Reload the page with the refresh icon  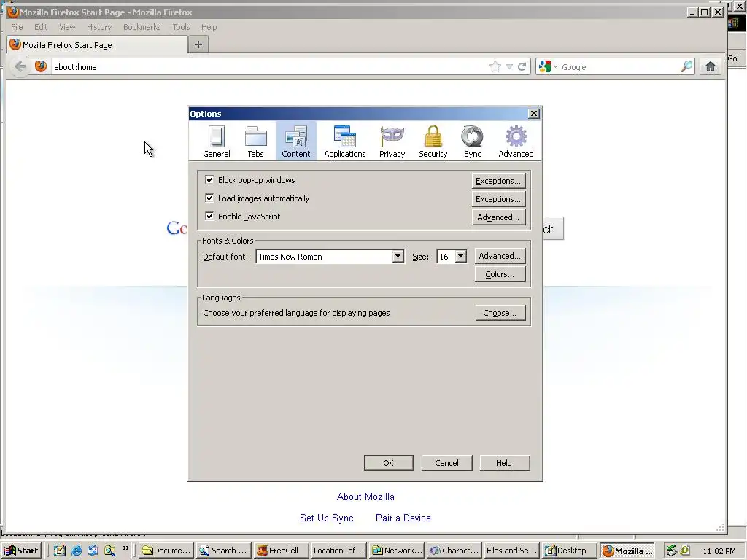click(522, 66)
